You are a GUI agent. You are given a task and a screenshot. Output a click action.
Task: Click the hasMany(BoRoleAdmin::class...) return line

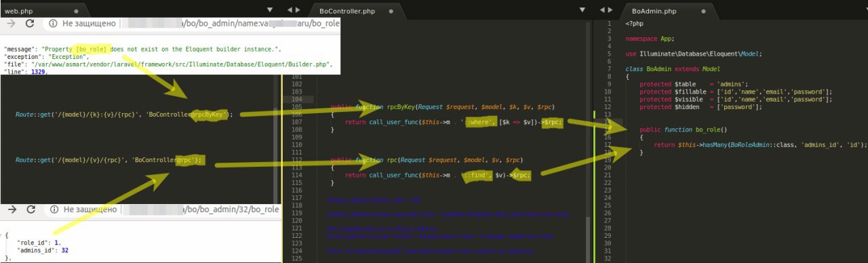761,144
